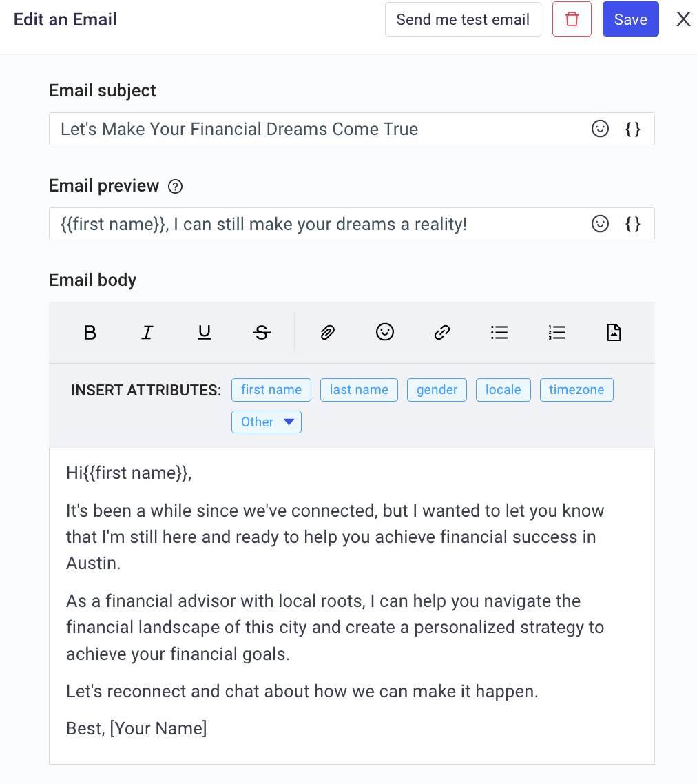Viewport: 697px width, 784px height.
Task: Click Send me test email
Action: pos(462,19)
